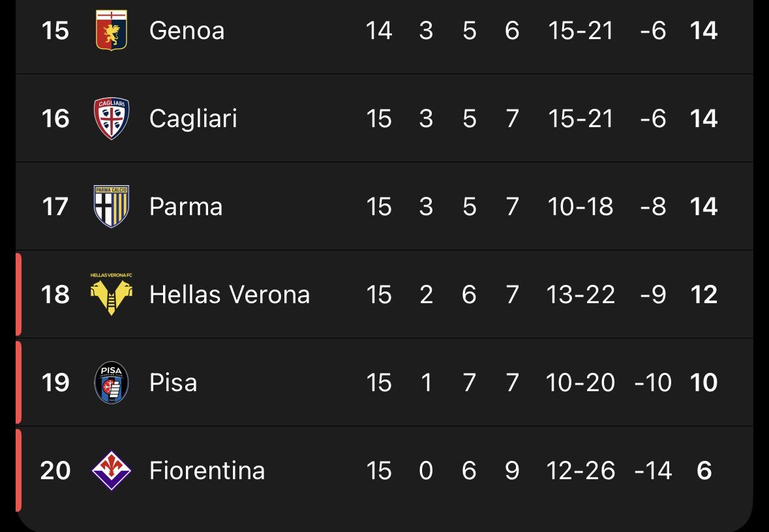
Task: Click the Genoa club crest
Action: pos(112,31)
